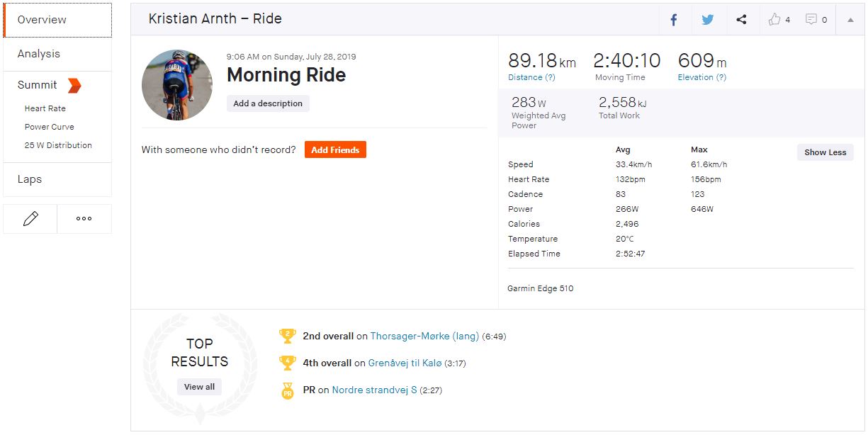Viewport: 868px width, 435px height.
Task: Click the Add Friends button
Action: [335, 150]
